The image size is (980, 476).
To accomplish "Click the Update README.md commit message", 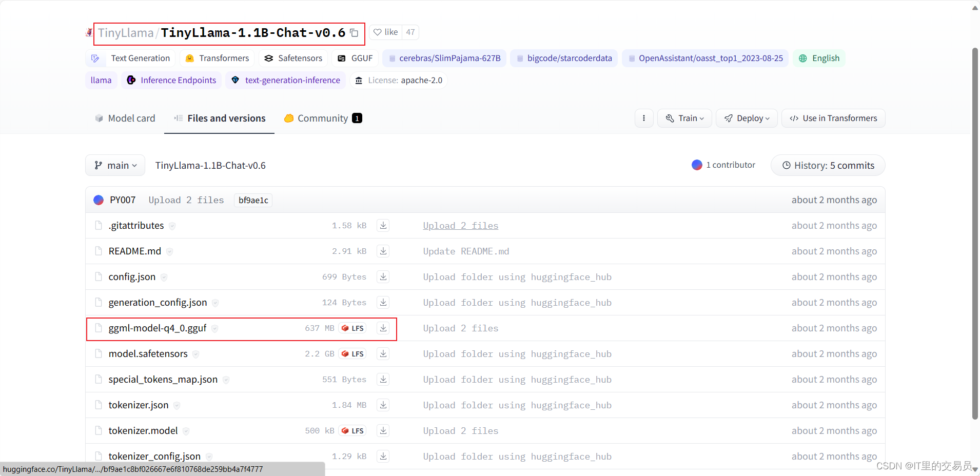I will tap(466, 251).
